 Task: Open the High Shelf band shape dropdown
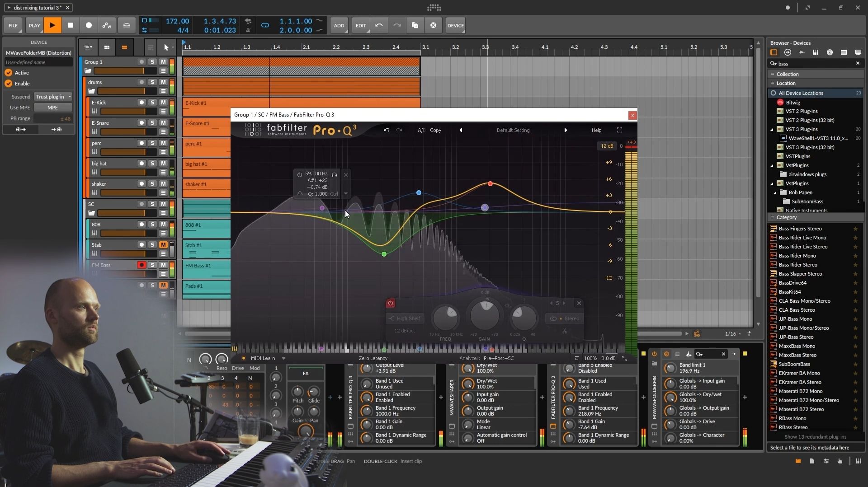[x=404, y=318]
